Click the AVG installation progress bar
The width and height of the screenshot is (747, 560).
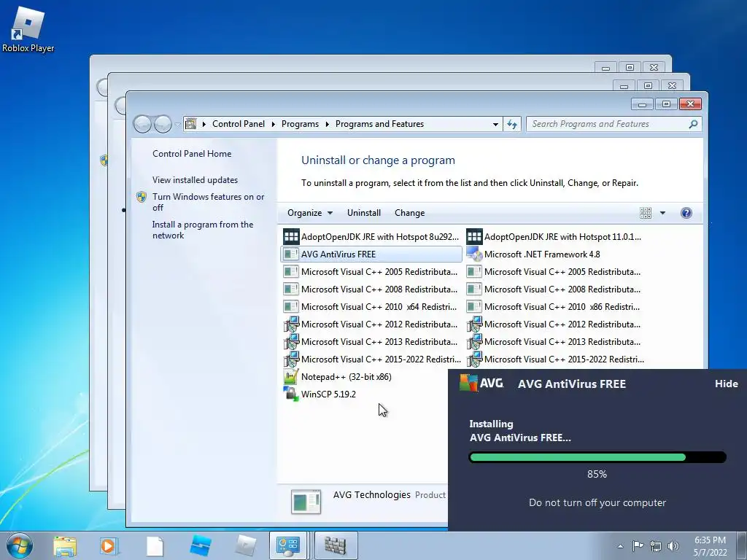(597, 457)
